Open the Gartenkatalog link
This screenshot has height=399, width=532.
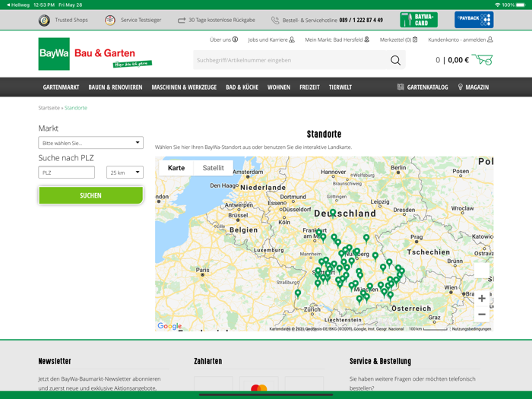tap(423, 87)
